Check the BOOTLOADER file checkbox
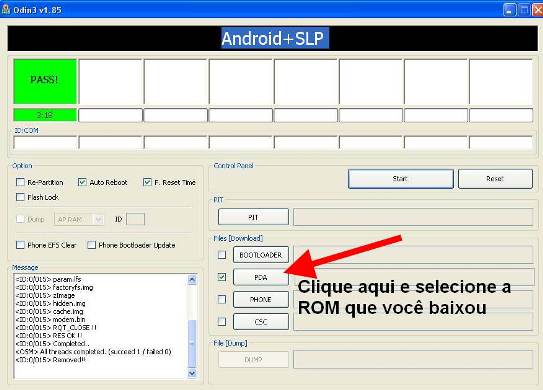 coord(222,255)
